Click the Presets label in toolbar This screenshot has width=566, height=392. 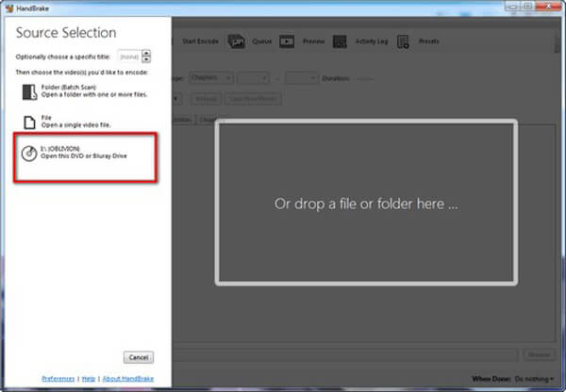tap(429, 41)
